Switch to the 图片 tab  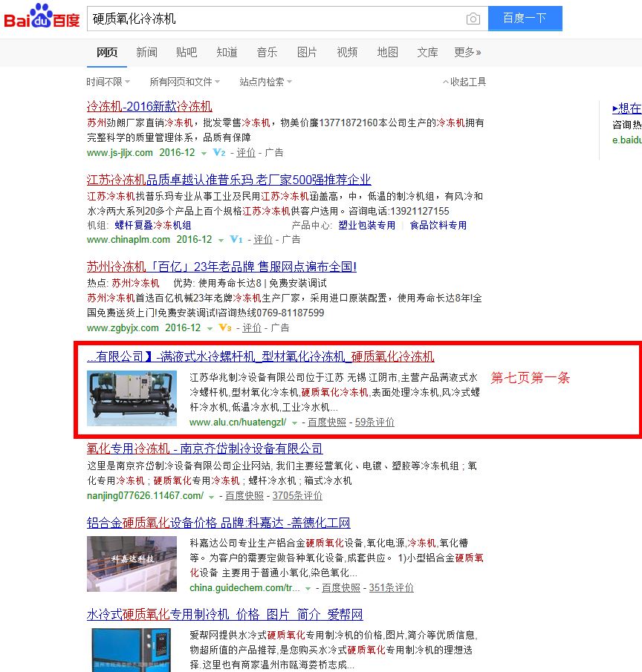307,52
